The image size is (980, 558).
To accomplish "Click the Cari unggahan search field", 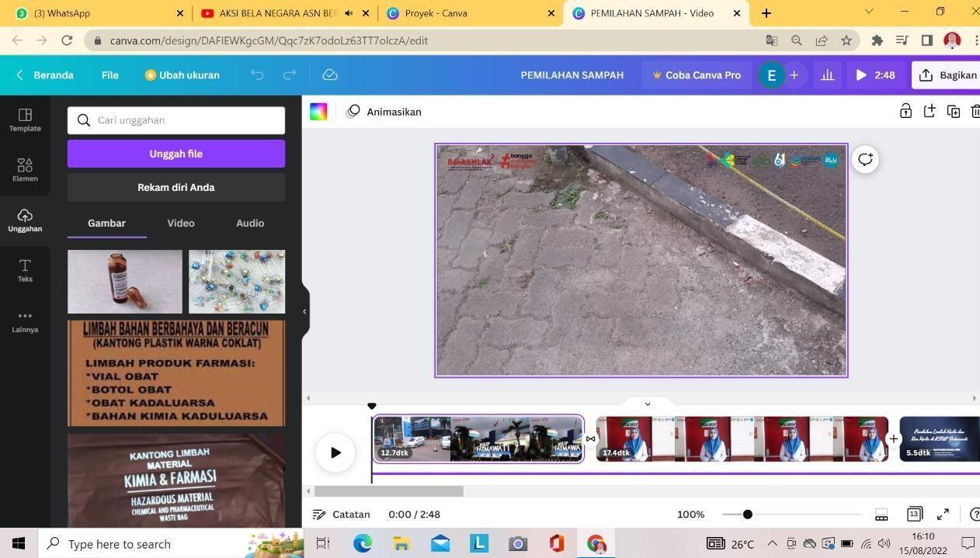I will [176, 120].
